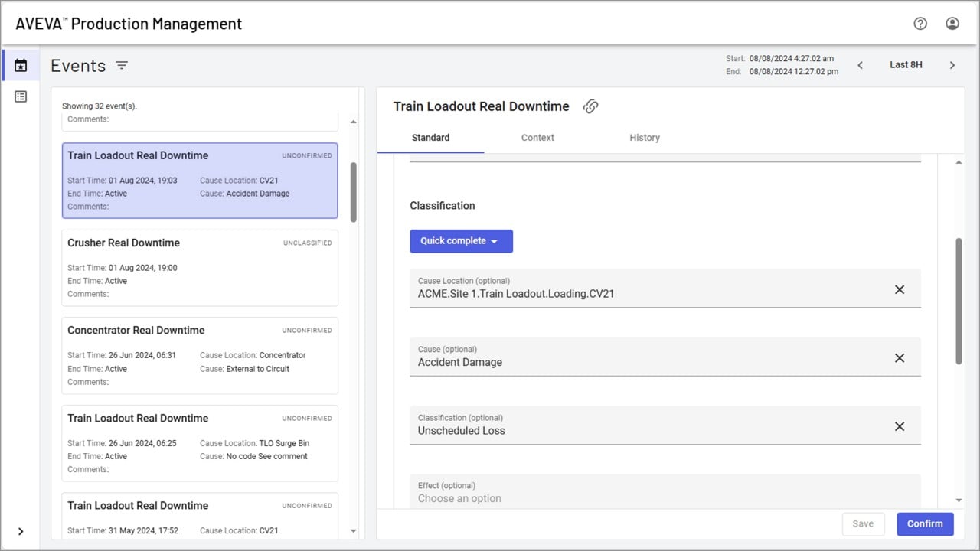Open the user account profile icon
Screen dimensions: 980x551
pos(952,24)
